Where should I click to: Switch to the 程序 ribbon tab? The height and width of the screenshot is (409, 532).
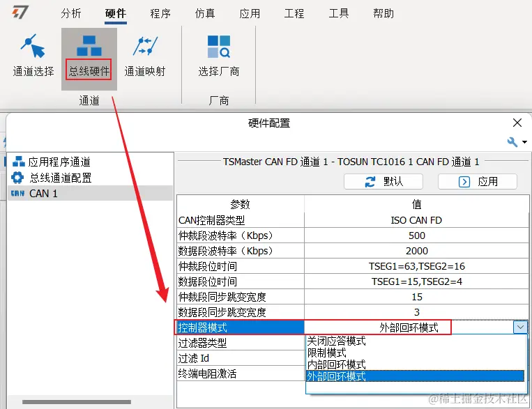point(160,13)
